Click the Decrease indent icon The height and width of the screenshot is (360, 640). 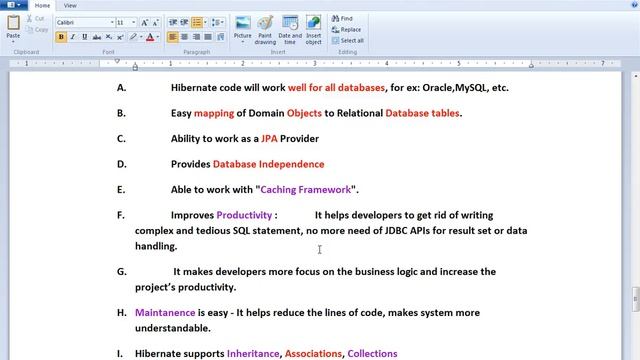click(173, 22)
